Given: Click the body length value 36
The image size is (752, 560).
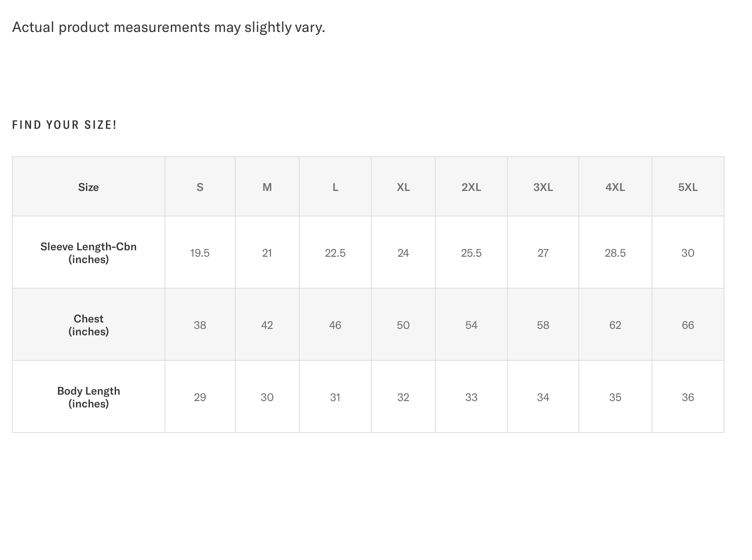Looking at the screenshot, I should click(x=688, y=397).
